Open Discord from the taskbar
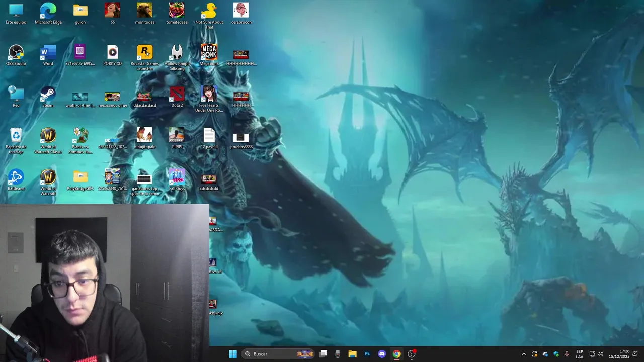Screen dimensions: 644x362 pyautogui.click(x=382, y=354)
